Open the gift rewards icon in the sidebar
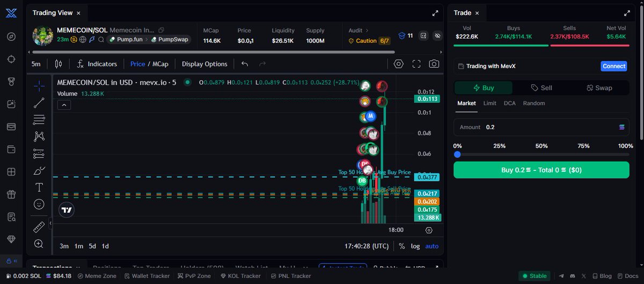Image resolution: width=644 pixels, height=284 pixels. (x=11, y=194)
